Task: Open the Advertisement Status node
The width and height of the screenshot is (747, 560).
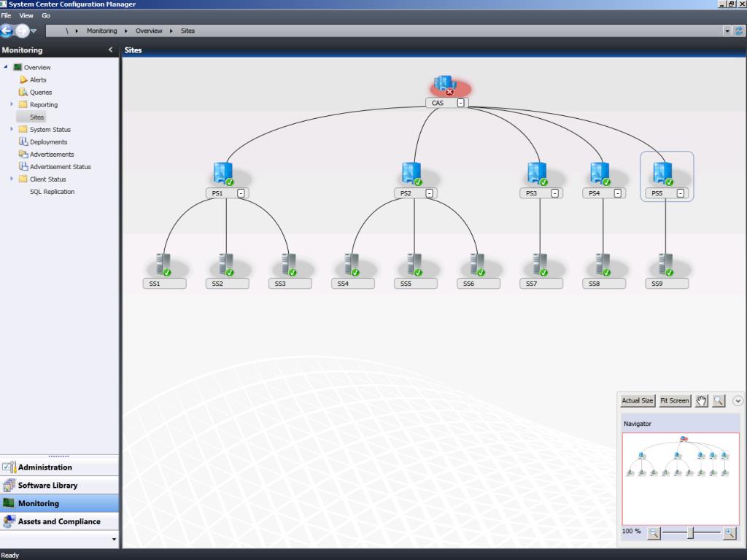Action: tap(61, 167)
